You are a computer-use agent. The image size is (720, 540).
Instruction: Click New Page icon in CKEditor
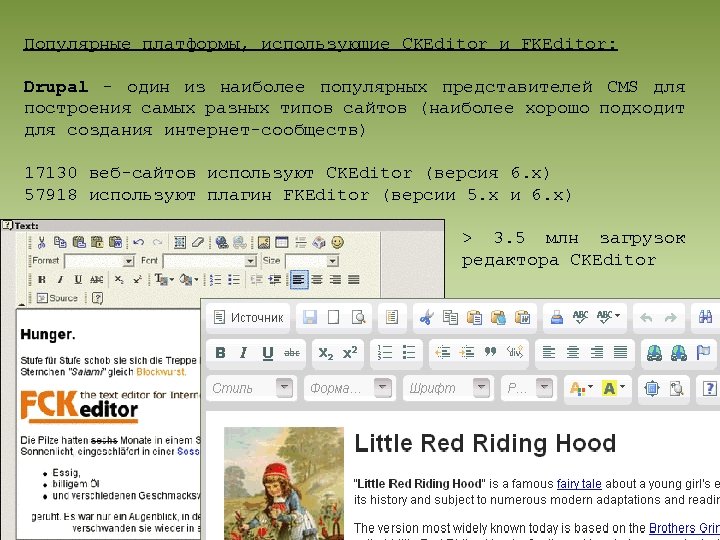click(x=333, y=317)
